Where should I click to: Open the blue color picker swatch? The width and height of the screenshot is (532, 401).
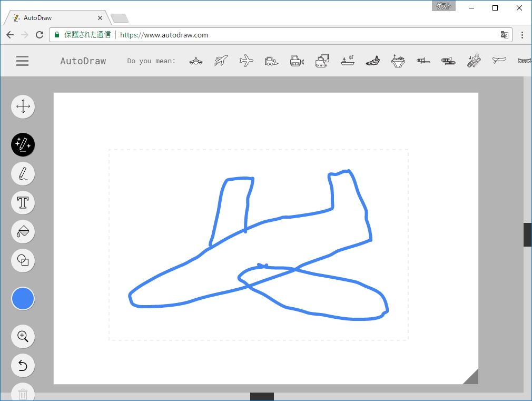[23, 299]
